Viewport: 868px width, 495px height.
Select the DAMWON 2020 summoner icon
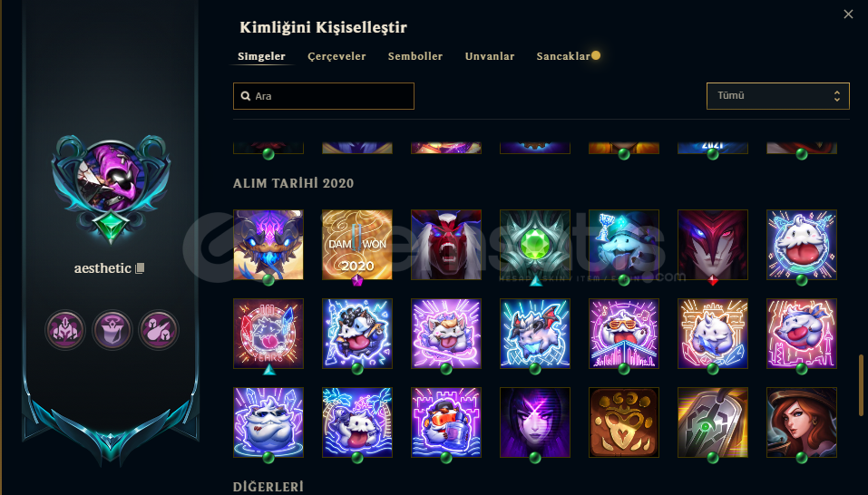tap(357, 245)
